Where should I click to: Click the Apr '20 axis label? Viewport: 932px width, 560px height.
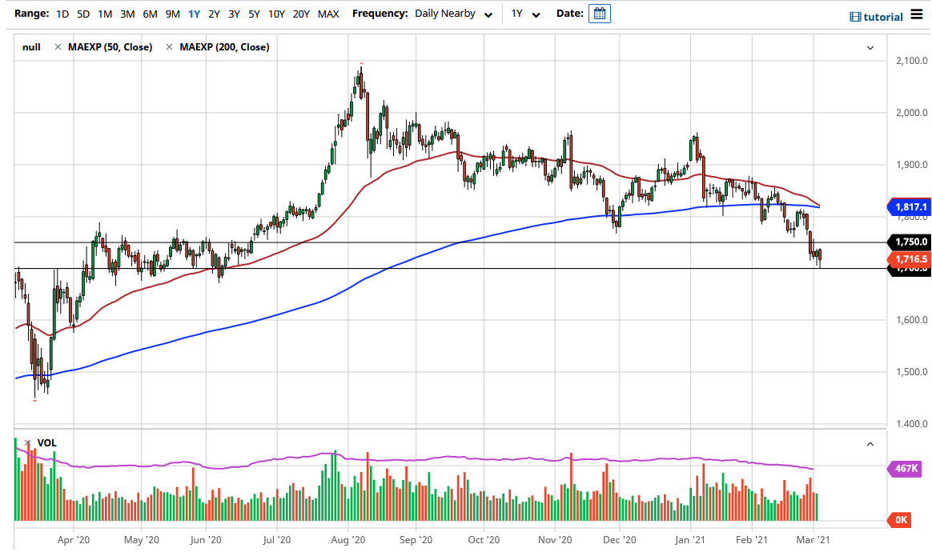(x=74, y=540)
